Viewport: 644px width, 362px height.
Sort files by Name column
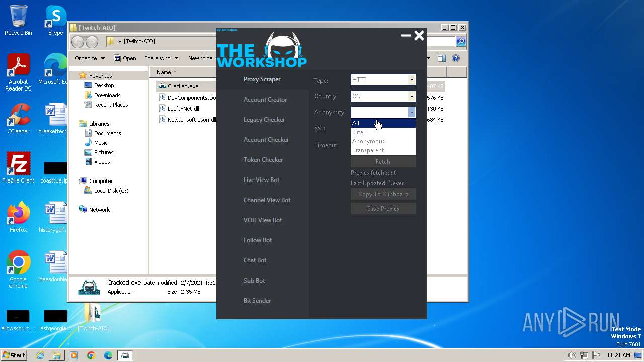tap(164, 72)
